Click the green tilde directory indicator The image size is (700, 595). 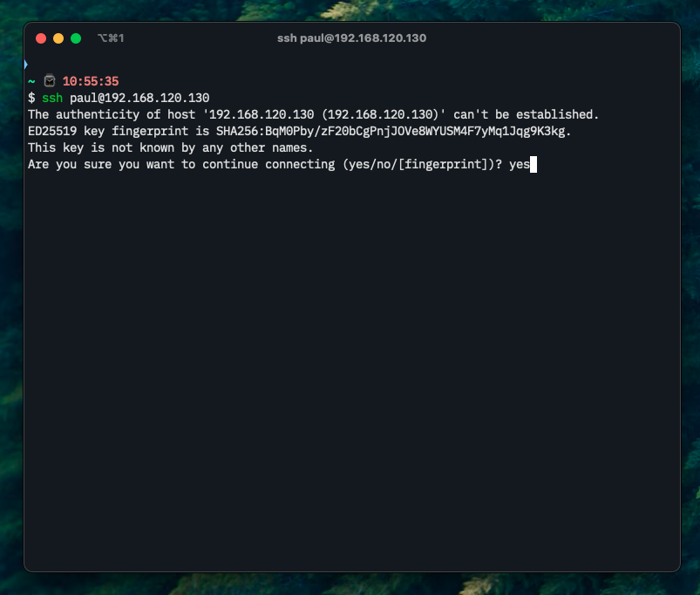click(x=31, y=81)
